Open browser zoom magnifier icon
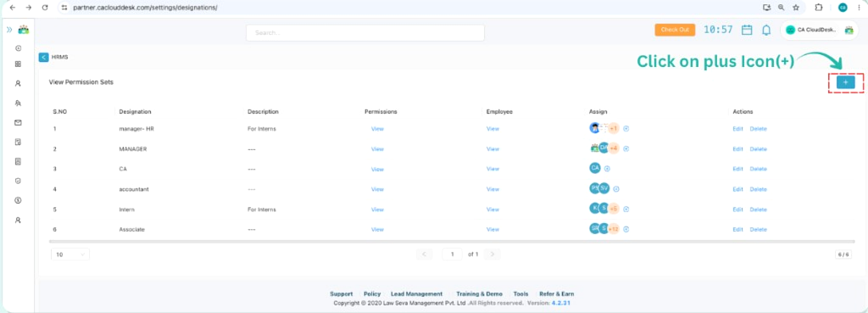This screenshot has width=868, height=313. click(x=781, y=8)
